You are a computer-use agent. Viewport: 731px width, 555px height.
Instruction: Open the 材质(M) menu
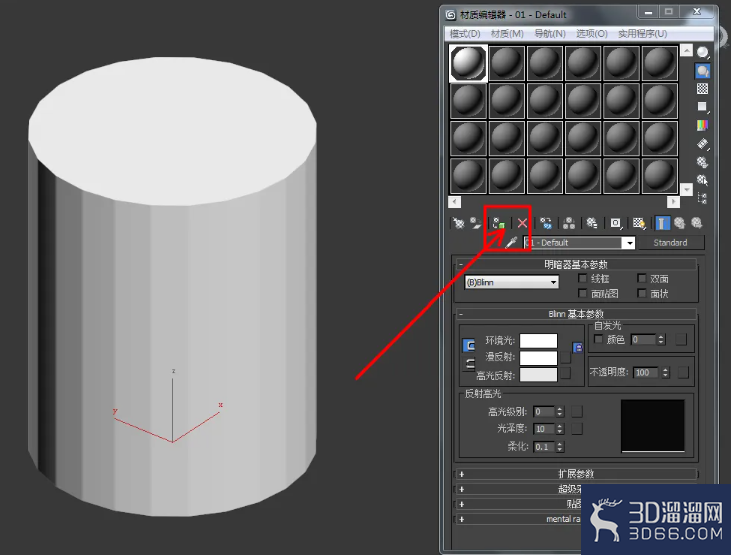point(507,34)
